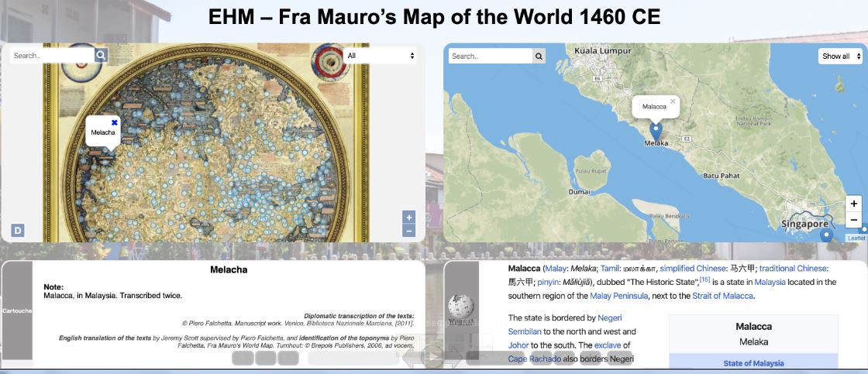Focus the search field on the modern map
This screenshot has height=374, width=868.
click(x=491, y=56)
